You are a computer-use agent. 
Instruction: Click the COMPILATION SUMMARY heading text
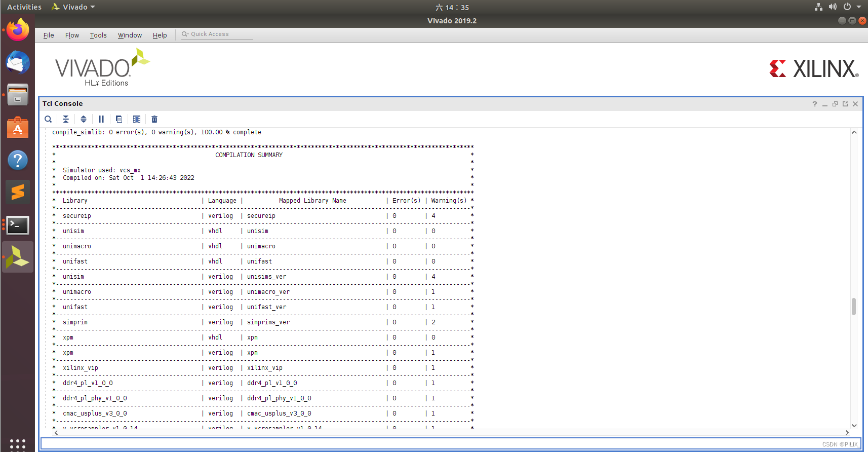[249, 155]
